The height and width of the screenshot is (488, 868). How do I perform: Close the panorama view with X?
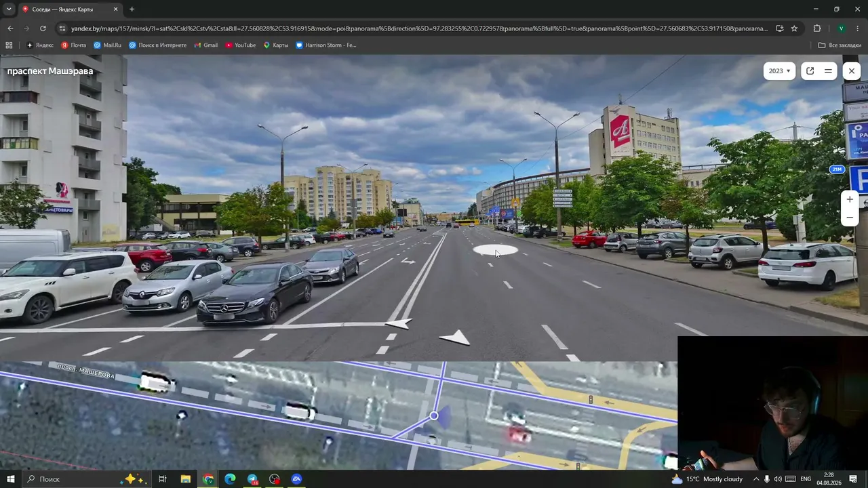coord(852,70)
